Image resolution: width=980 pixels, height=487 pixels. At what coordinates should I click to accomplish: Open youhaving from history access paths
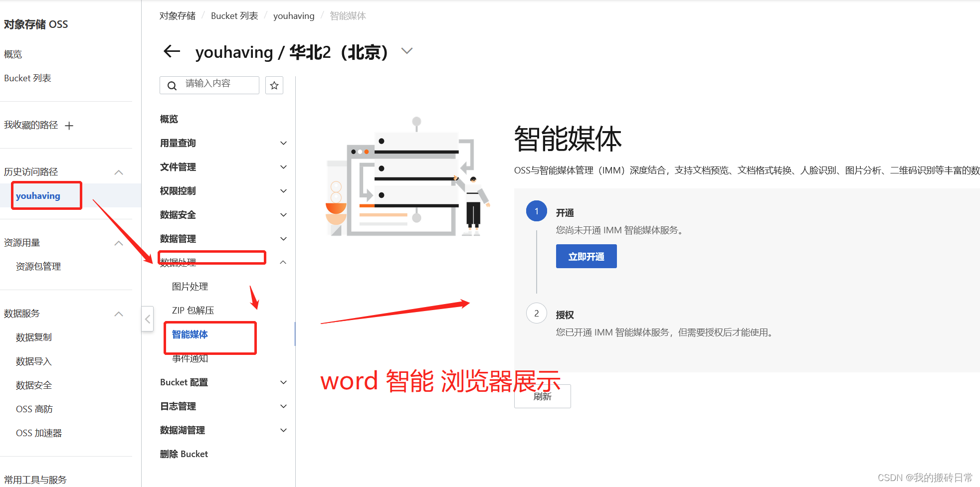(x=38, y=195)
